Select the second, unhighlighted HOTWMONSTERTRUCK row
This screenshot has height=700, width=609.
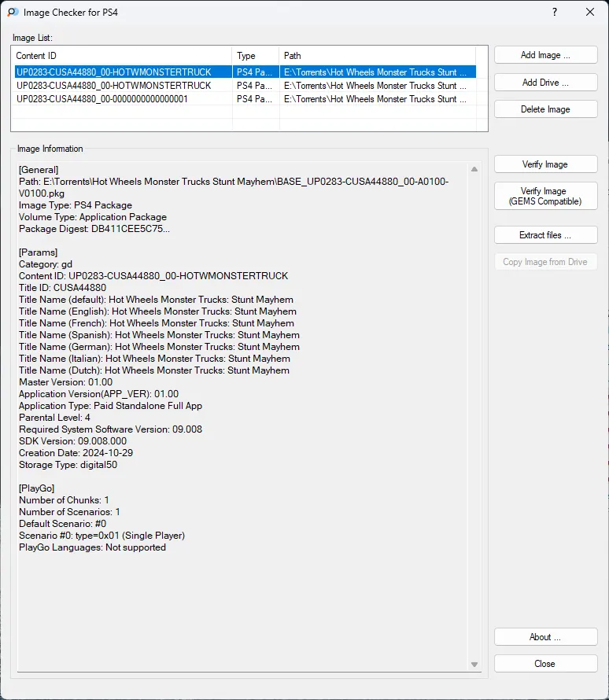point(245,85)
